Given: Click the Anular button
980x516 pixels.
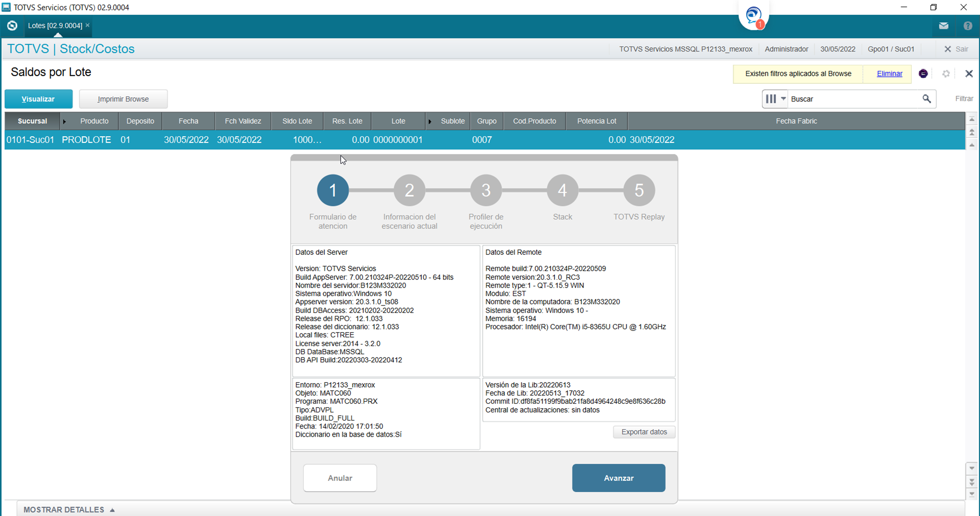Looking at the screenshot, I should (340, 478).
